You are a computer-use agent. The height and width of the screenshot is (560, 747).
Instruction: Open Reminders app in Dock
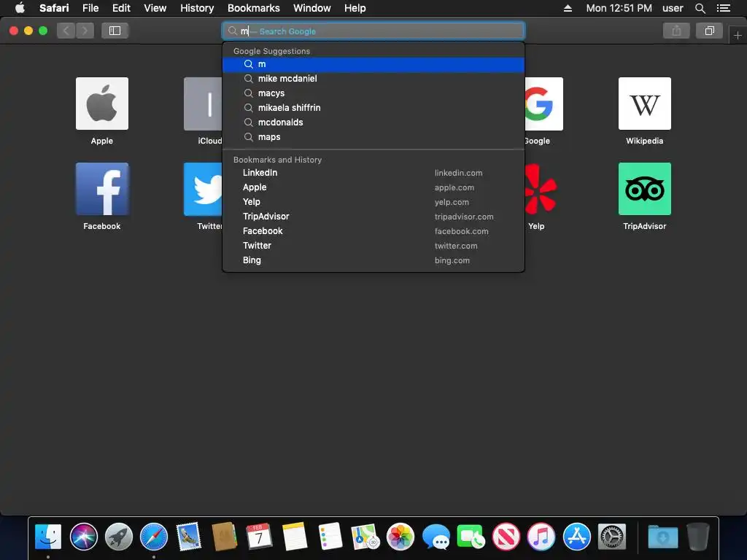[330, 537]
